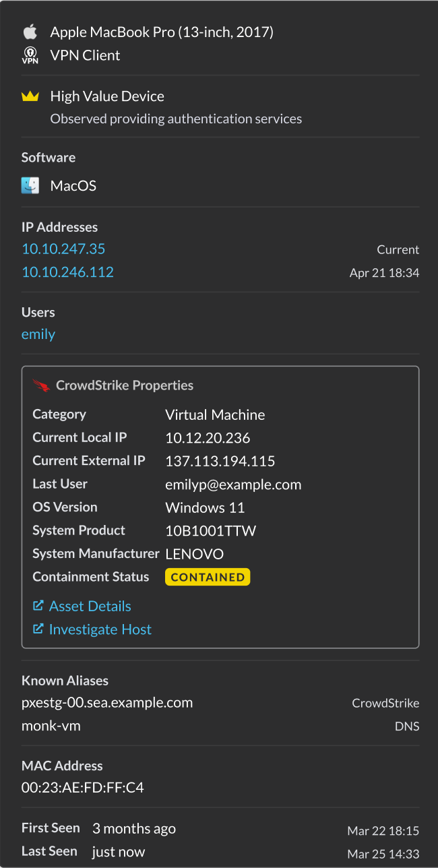Viewport: 438px width, 868px height.
Task: Click the Current External IP label
Action: 89,460
